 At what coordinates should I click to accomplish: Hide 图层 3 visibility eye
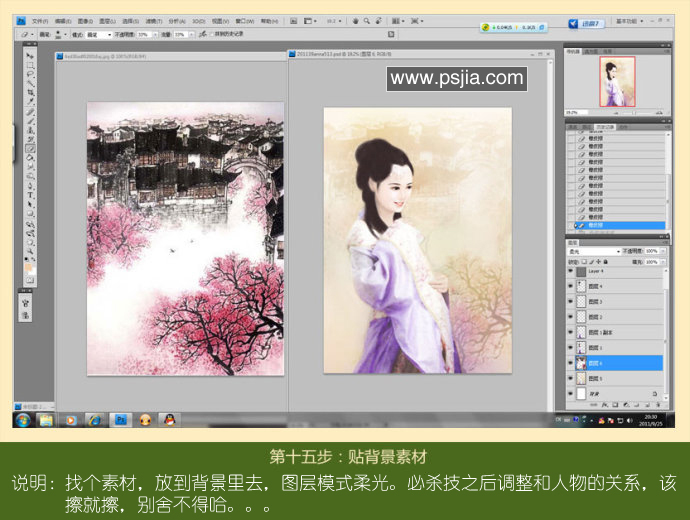coord(570,301)
